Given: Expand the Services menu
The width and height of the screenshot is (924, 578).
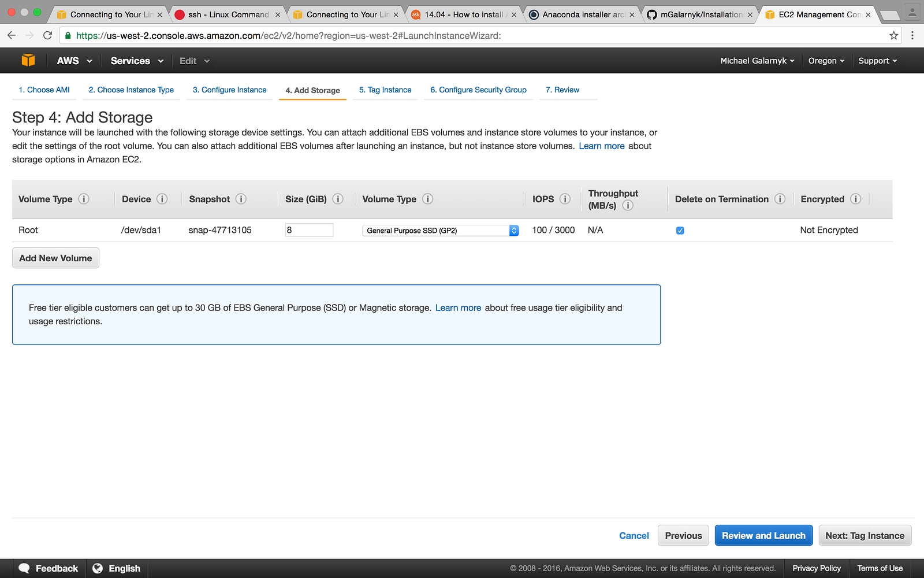Looking at the screenshot, I should (x=136, y=61).
